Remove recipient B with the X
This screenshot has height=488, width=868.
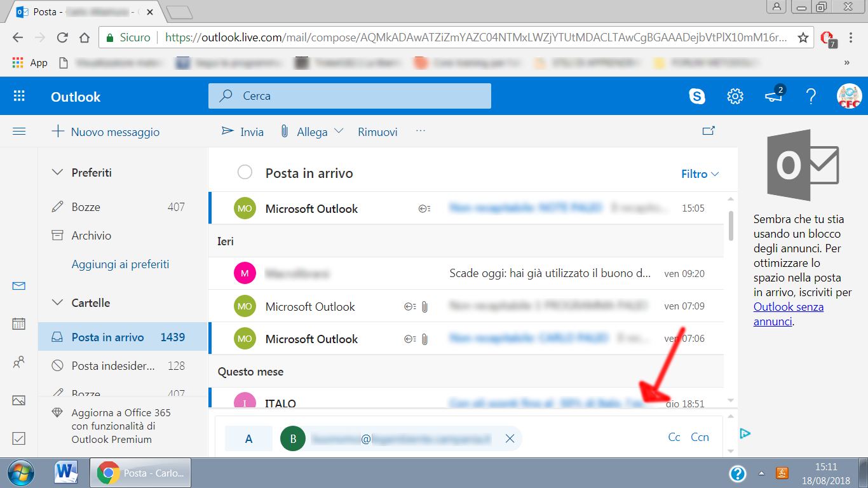[x=510, y=438]
